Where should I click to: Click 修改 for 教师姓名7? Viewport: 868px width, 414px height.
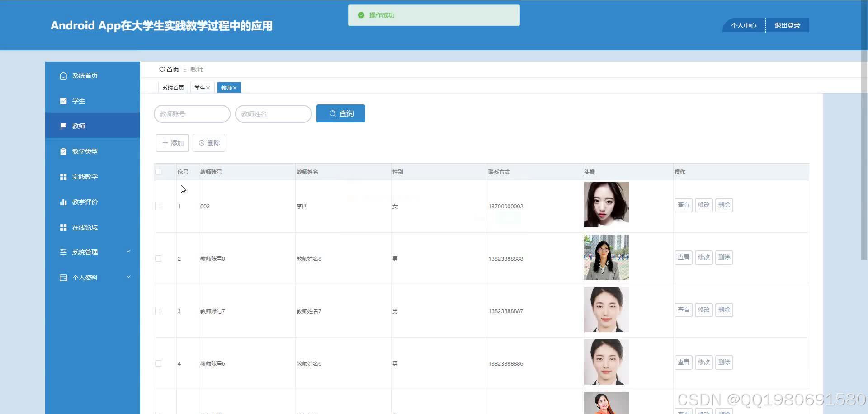point(704,310)
